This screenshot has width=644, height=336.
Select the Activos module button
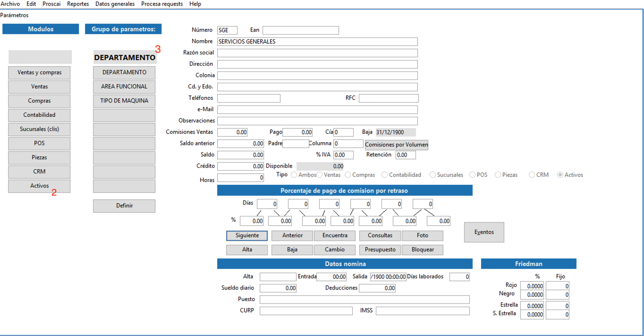(39, 186)
